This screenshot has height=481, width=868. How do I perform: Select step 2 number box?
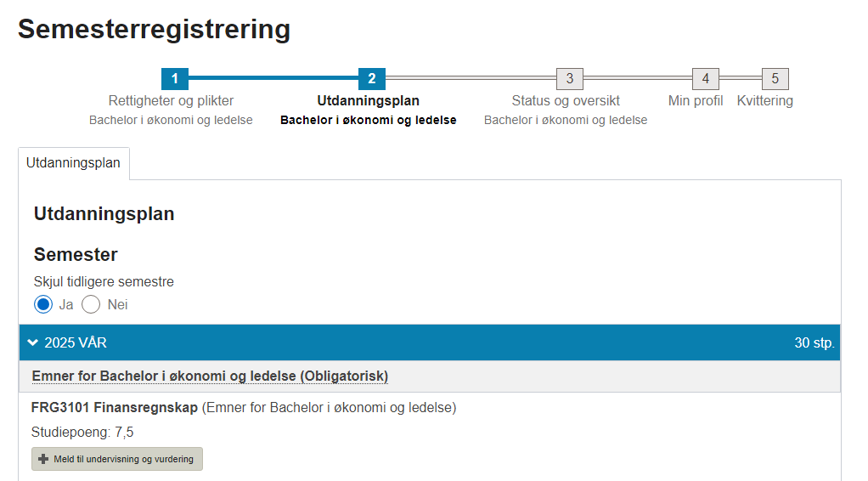click(372, 79)
